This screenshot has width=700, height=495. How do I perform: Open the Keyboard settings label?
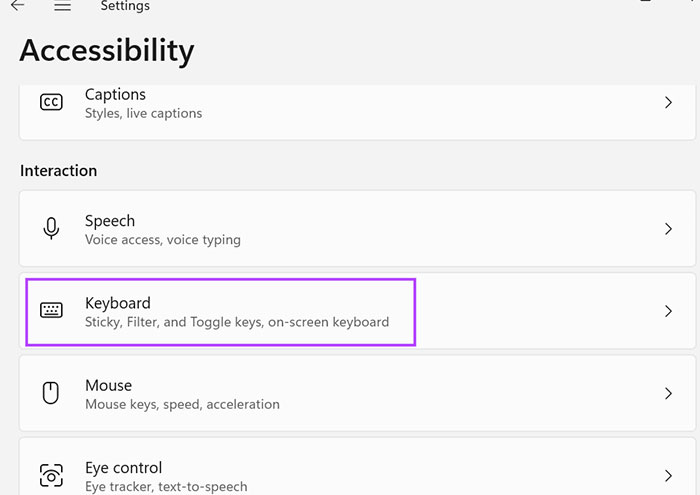(117, 303)
